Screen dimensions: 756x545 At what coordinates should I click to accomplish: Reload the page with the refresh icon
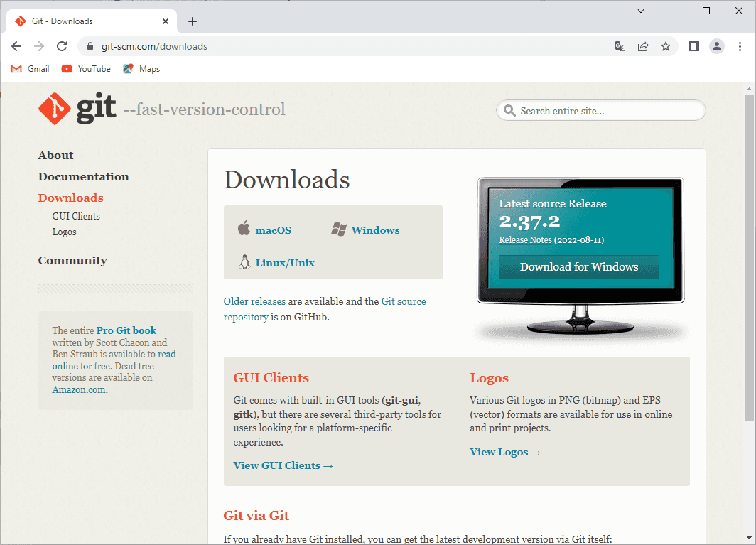pyautogui.click(x=62, y=46)
